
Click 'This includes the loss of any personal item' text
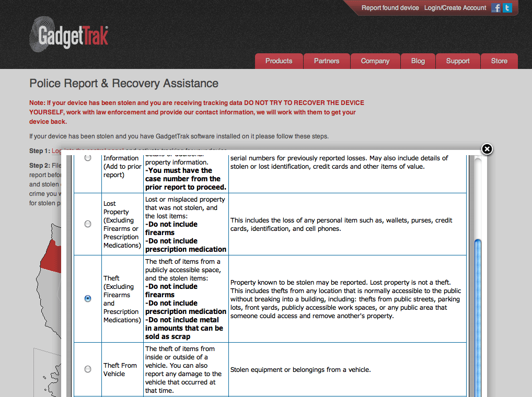[x=341, y=225]
